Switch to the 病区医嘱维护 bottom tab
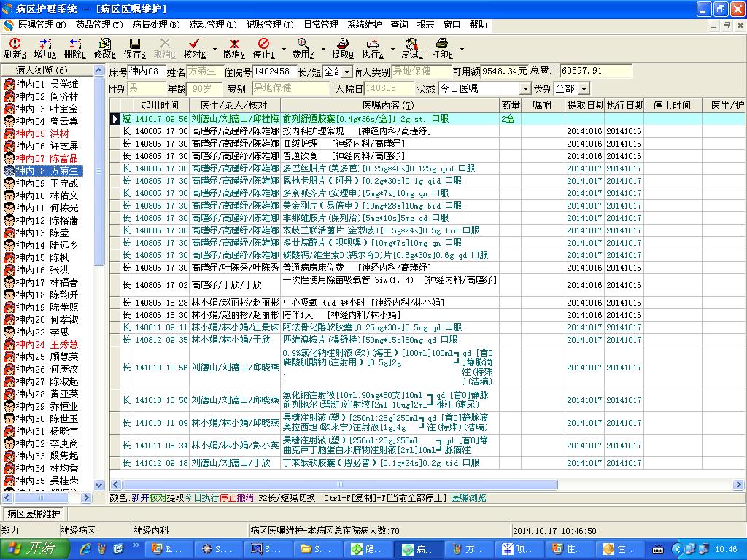747x560 pixels. [33, 513]
